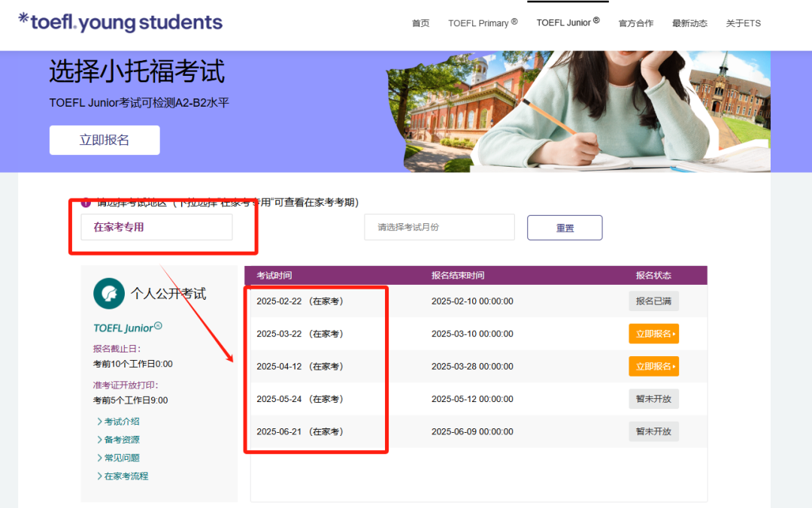Click deadline 2025-02-10 00:00:00

coord(472,301)
